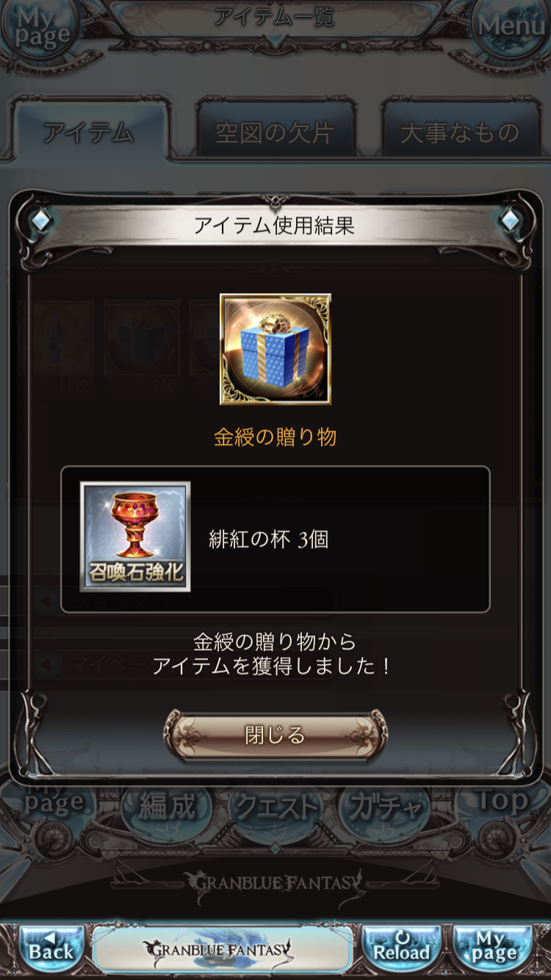The width and height of the screenshot is (551, 980).
Task: Click the アイテム使用結果 dialog header
Action: [x=275, y=225]
